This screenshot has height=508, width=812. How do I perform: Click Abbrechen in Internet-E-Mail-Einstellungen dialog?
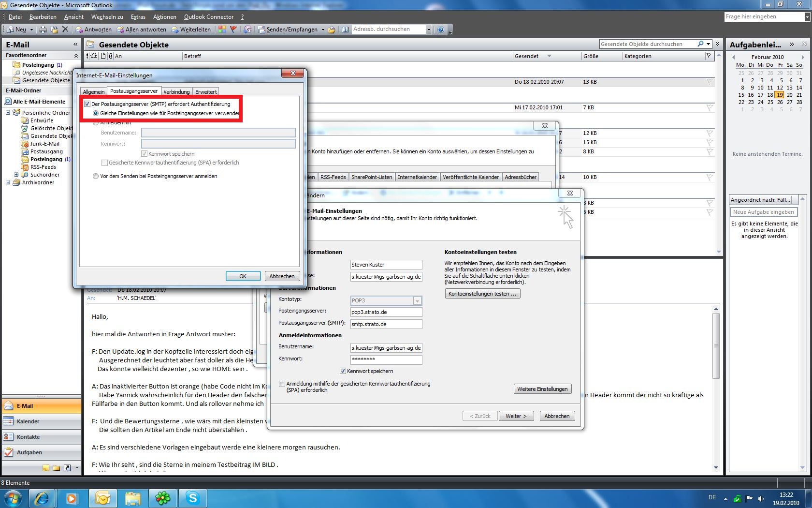coord(282,276)
